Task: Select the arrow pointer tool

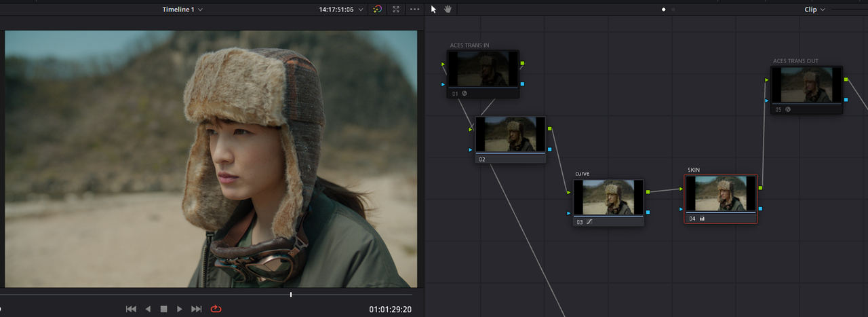Action: tap(434, 10)
